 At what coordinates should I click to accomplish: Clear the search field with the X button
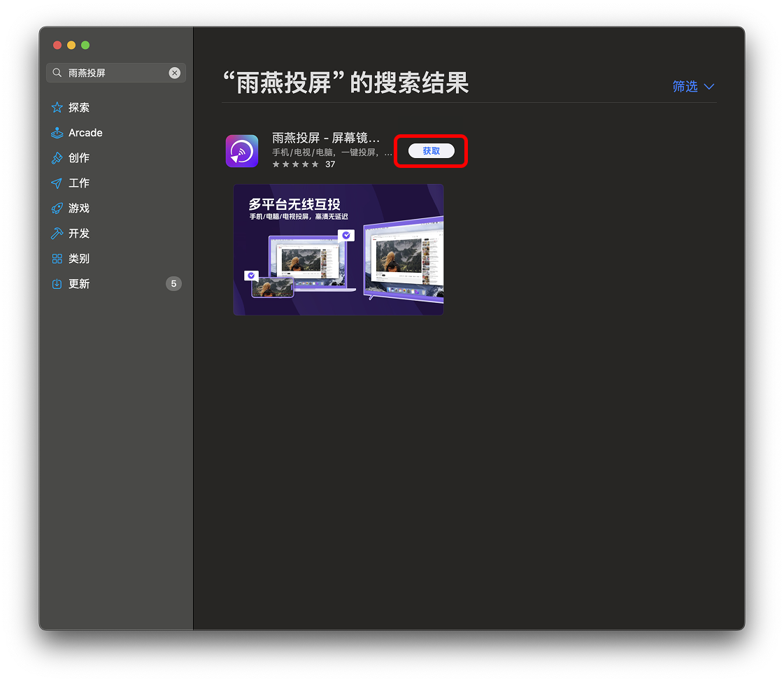tap(174, 72)
